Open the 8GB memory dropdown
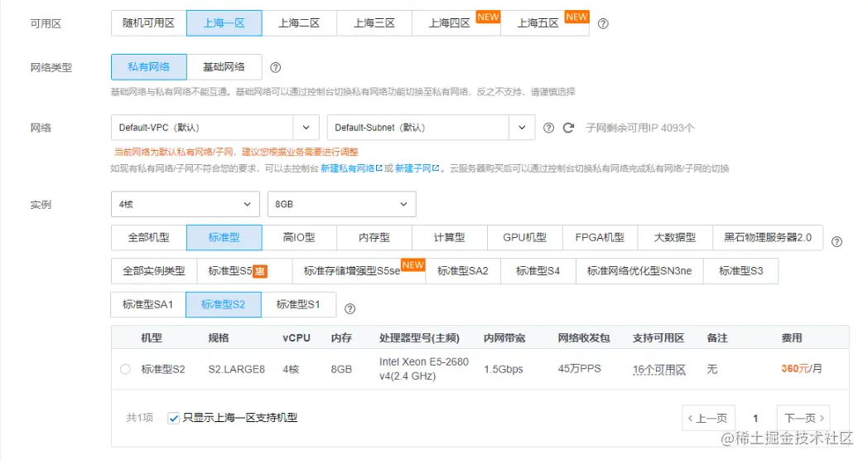Viewport: 868px width, 461px height. (341, 204)
